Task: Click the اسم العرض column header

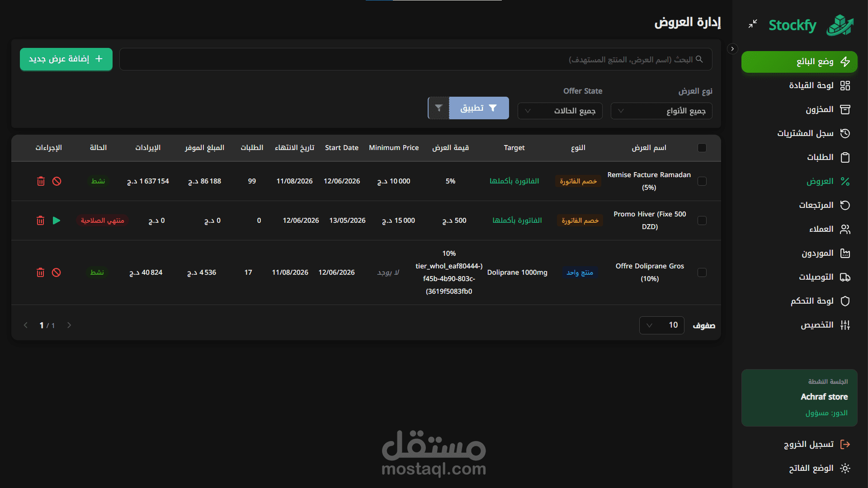Action: (649, 148)
